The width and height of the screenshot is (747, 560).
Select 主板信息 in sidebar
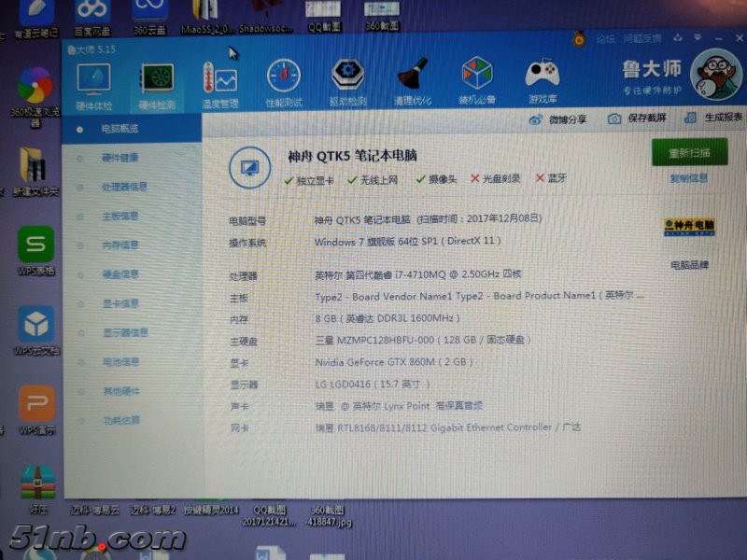click(x=120, y=217)
